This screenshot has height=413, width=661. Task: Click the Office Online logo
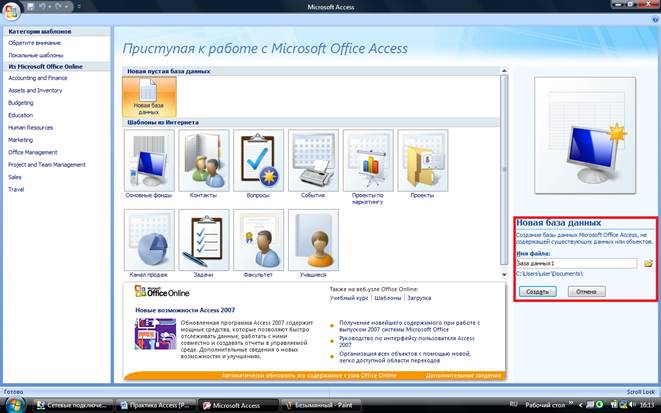[162, 292]
